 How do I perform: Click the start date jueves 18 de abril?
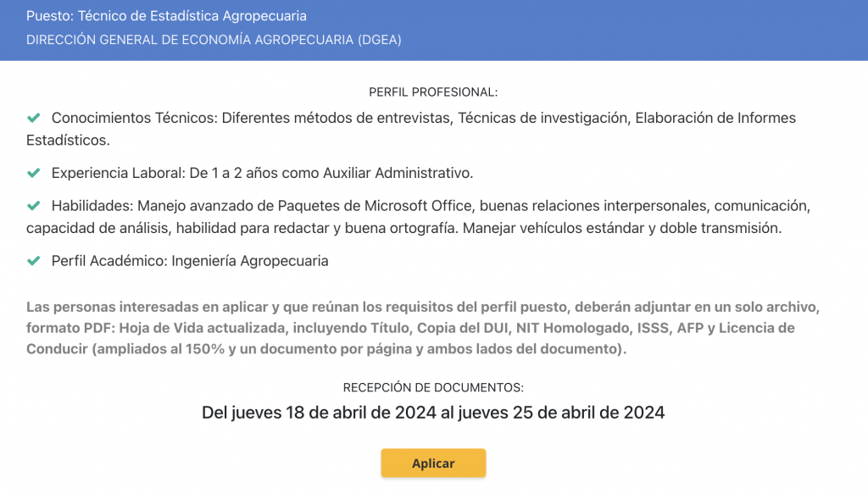[x=306, y=413]
